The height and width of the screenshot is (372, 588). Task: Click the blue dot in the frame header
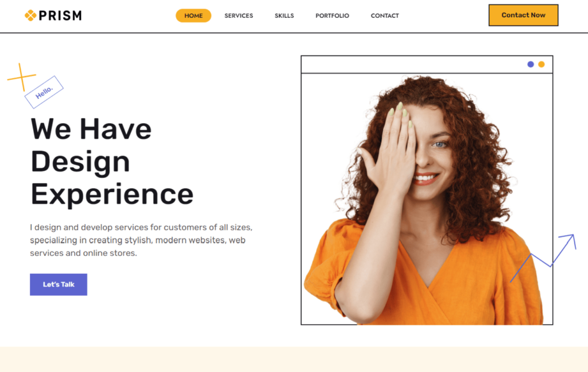(x=530, y=64)
